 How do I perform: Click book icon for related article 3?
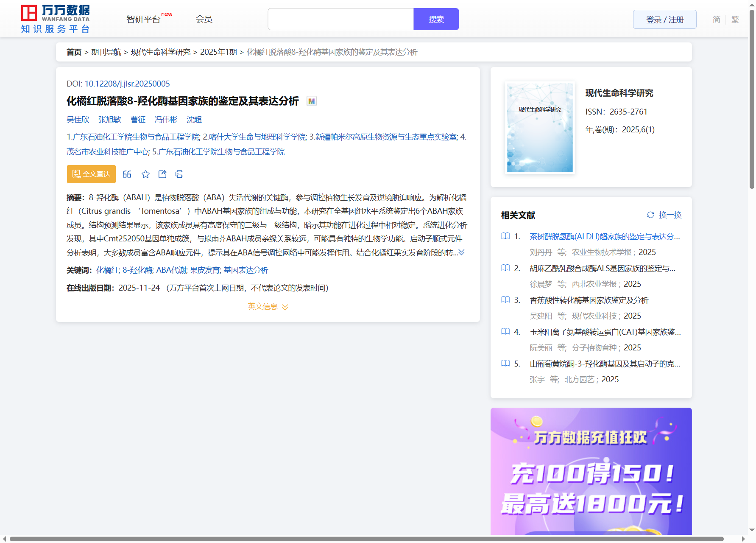(x=505, y=300)
